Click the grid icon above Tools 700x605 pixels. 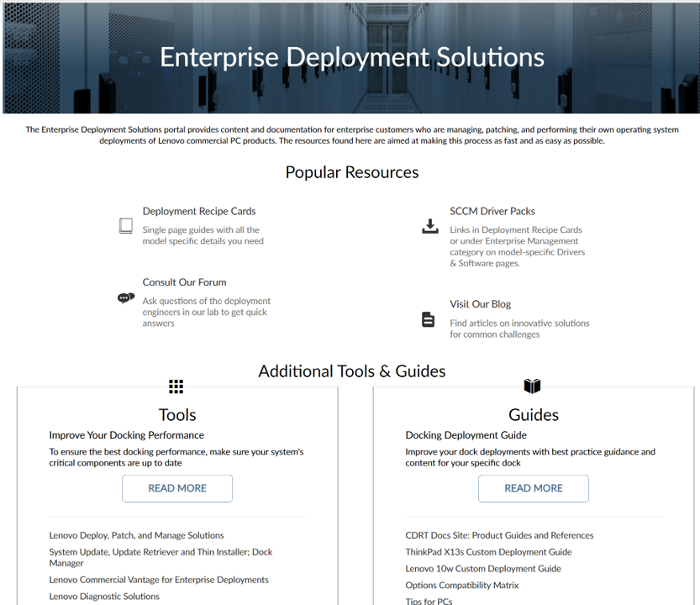tap(176, 387)
